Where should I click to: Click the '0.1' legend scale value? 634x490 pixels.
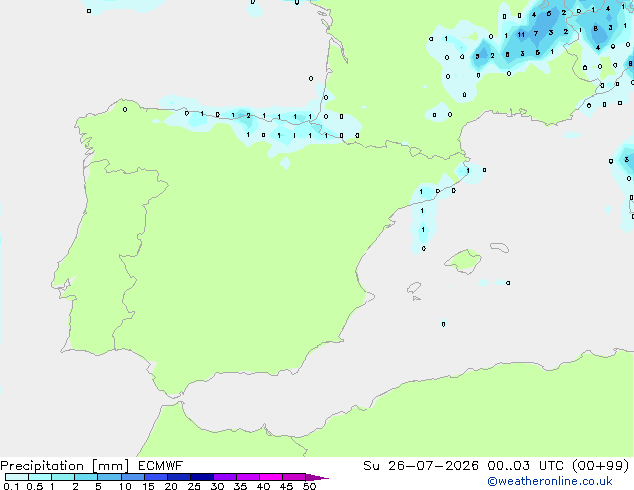point(11,486)
